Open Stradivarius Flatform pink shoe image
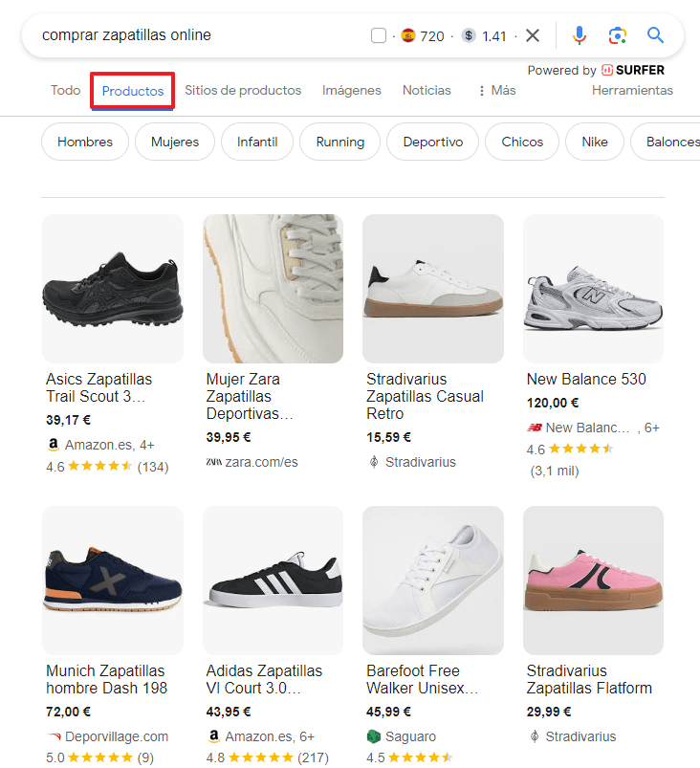 593,581
